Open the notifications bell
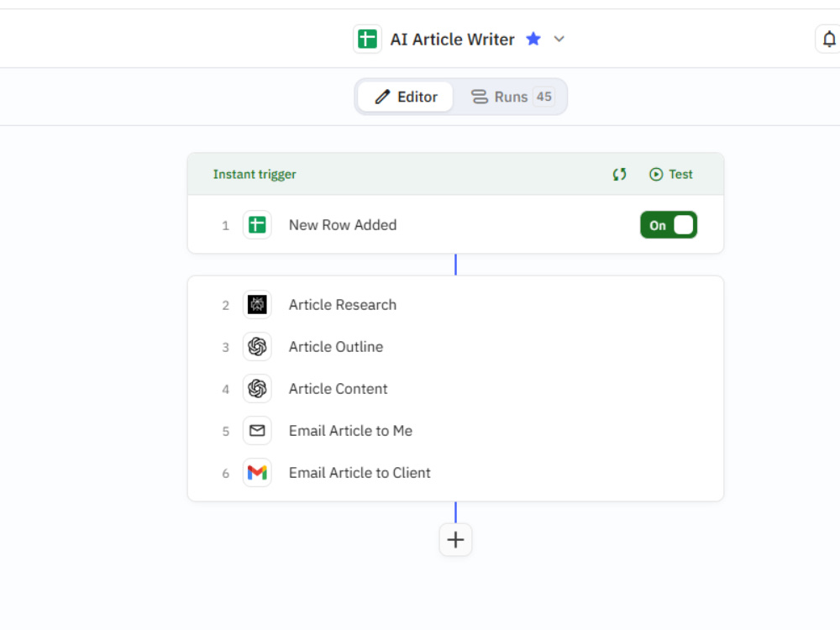 coord(829,39)
